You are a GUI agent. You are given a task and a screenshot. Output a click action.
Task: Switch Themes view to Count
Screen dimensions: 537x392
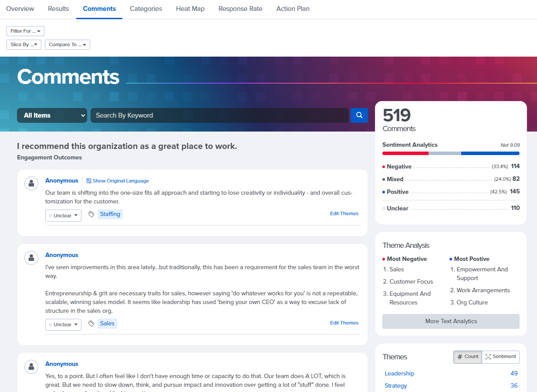pyautogui.click(x=468, y=357)
